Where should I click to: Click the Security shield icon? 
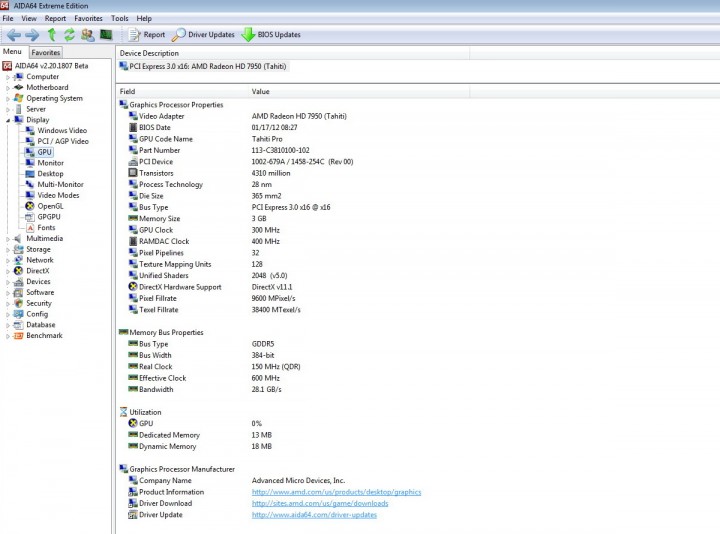point(18,303)
